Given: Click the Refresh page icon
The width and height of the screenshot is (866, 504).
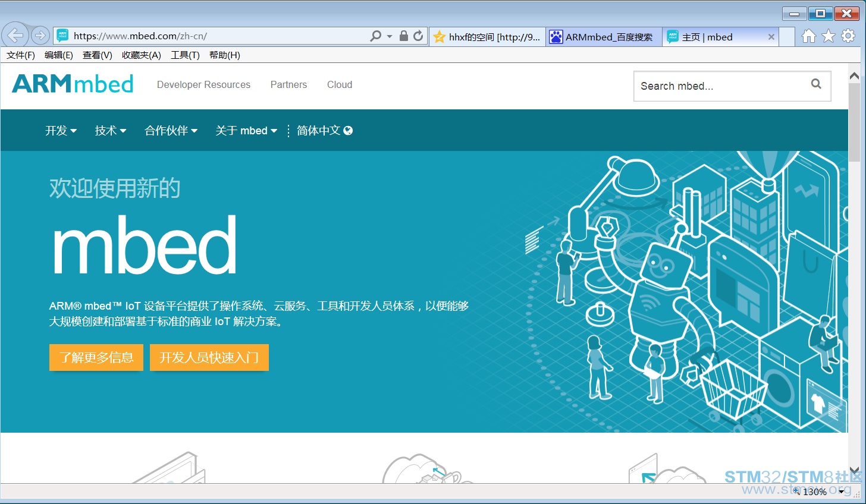Looking at the screenshot, I should tap(418, 36).
